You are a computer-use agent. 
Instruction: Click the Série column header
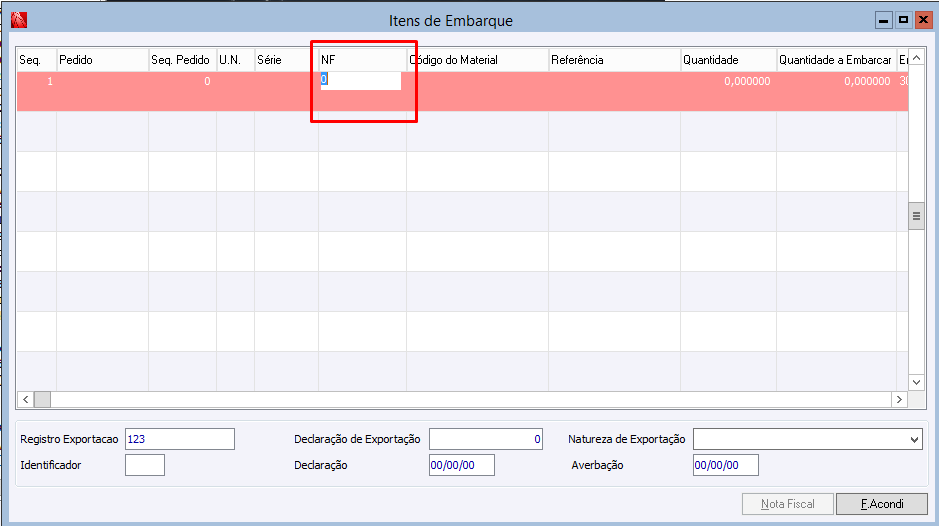tap(286, 60)
